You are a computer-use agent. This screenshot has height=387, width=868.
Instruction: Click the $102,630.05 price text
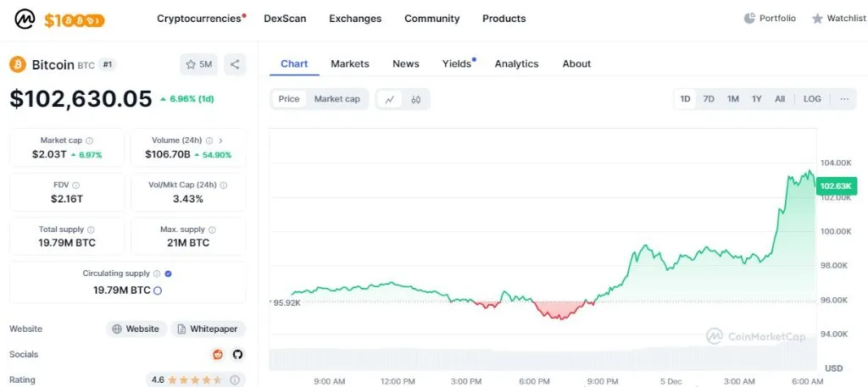pos(81,99)
